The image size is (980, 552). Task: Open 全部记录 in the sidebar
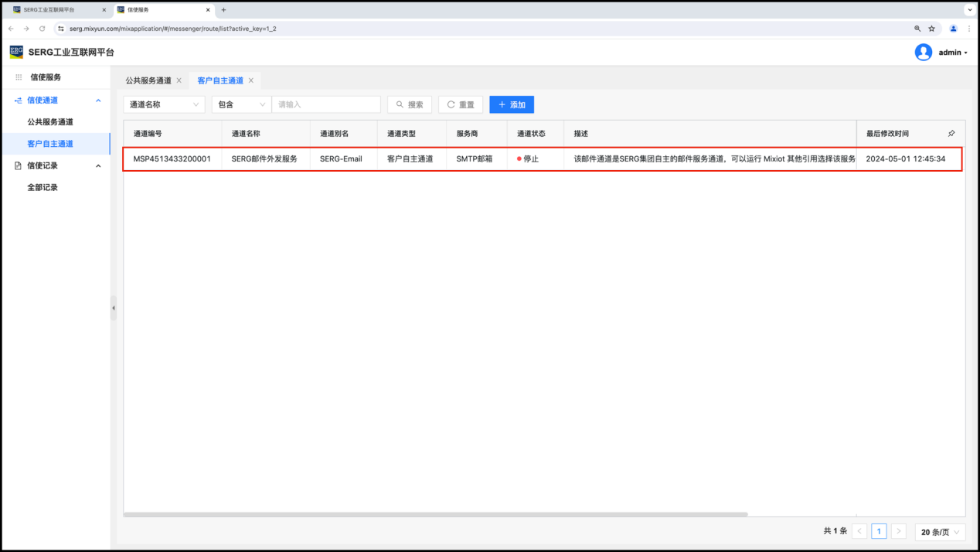tap(43, 187)
